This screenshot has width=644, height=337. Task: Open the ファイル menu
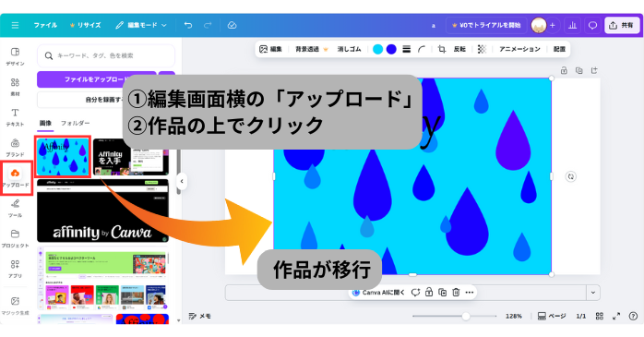(x=45, y=26)
